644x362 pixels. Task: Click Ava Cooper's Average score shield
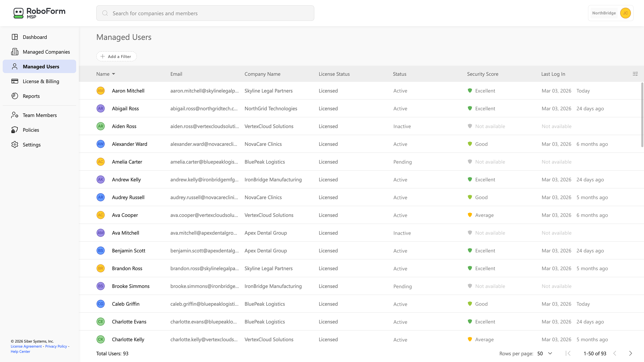[x=470, y=215]
